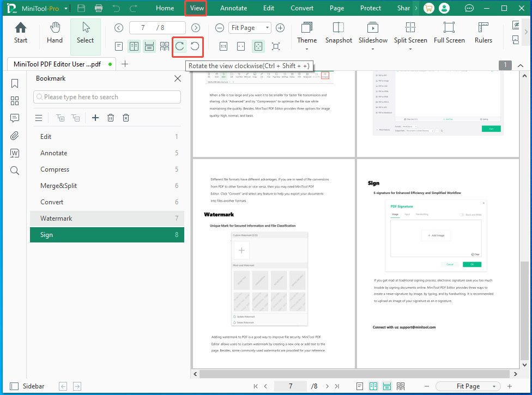Zoom in using toolbar plus icon
532x395 pixels.
[x=280, y=28]
